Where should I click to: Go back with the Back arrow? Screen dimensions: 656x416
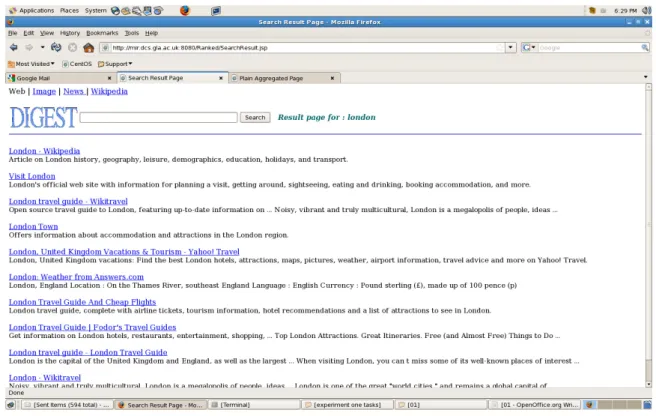[x=13, y=47]
